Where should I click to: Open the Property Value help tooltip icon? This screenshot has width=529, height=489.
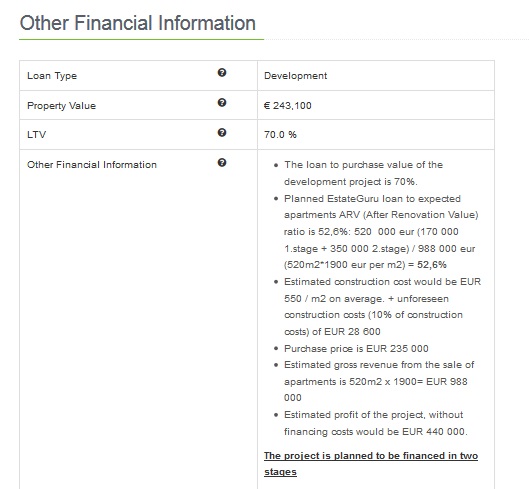coord(222,103)
